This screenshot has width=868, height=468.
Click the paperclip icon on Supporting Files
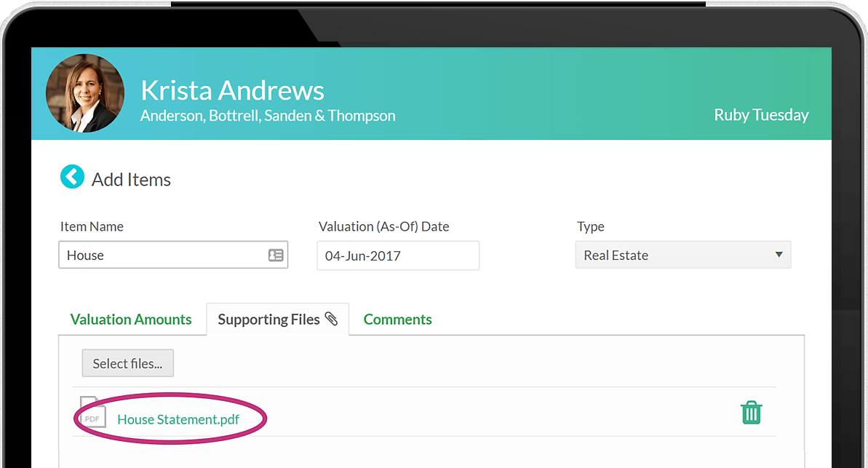pyautogui.click(x=331, y=319)
